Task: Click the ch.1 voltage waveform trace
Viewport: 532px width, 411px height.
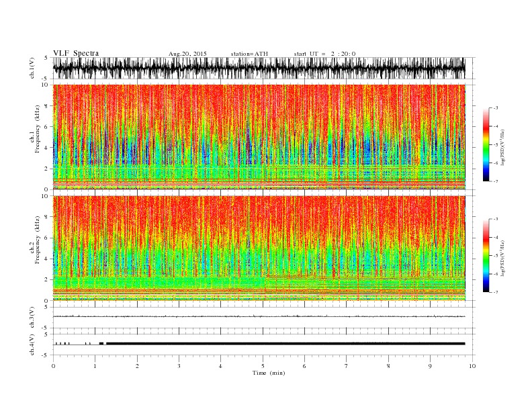Action: pos(259,68)
